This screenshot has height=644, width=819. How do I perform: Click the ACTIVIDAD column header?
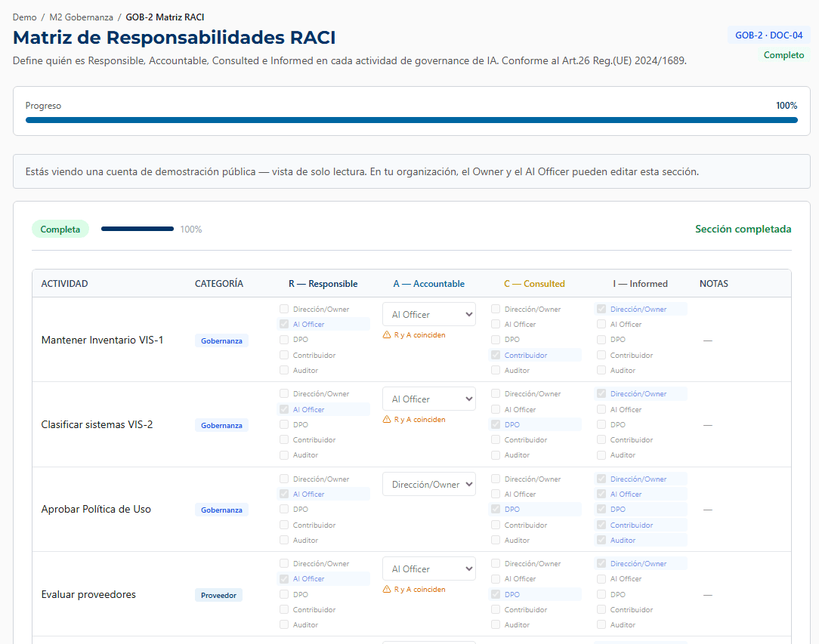pyautogui.click(x=64, y=284)
